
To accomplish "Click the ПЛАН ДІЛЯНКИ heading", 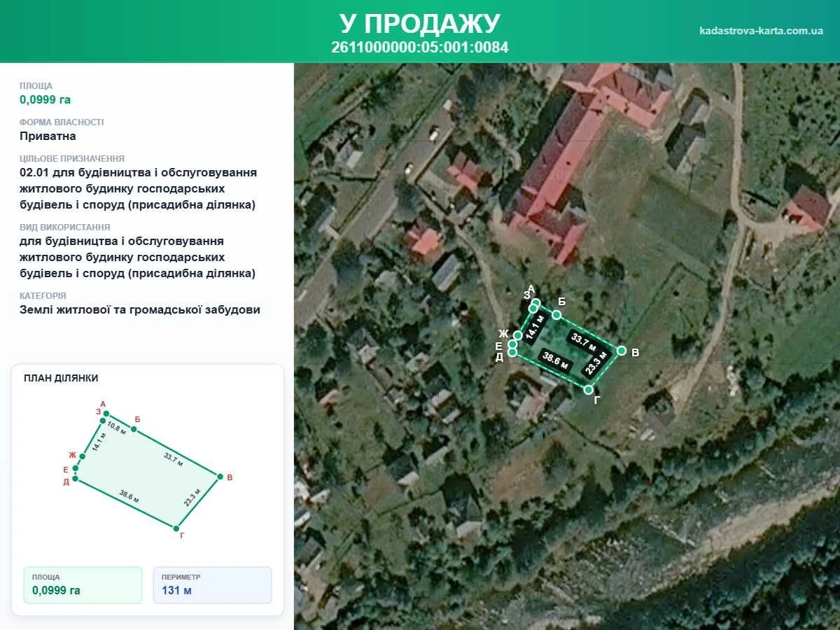I will (61, 378).
